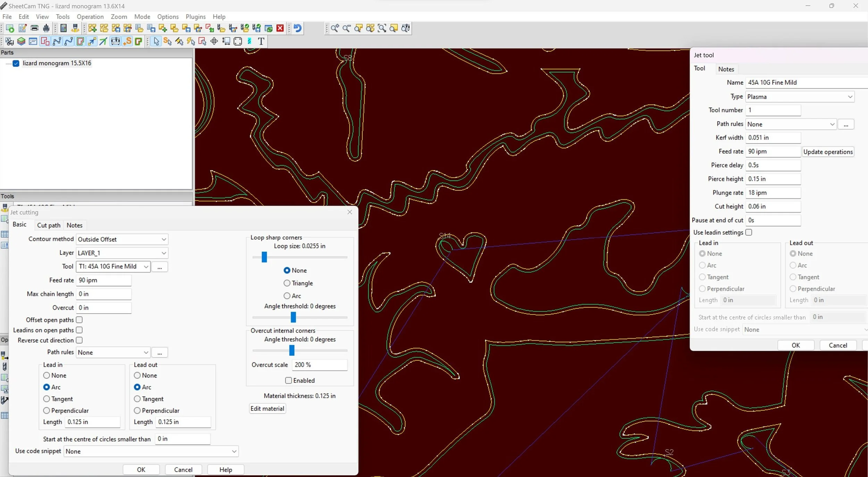This screenshot has width=868, height=477.
Task: Click the calculator icon in toolbar
Action: [x=64, y=28]
